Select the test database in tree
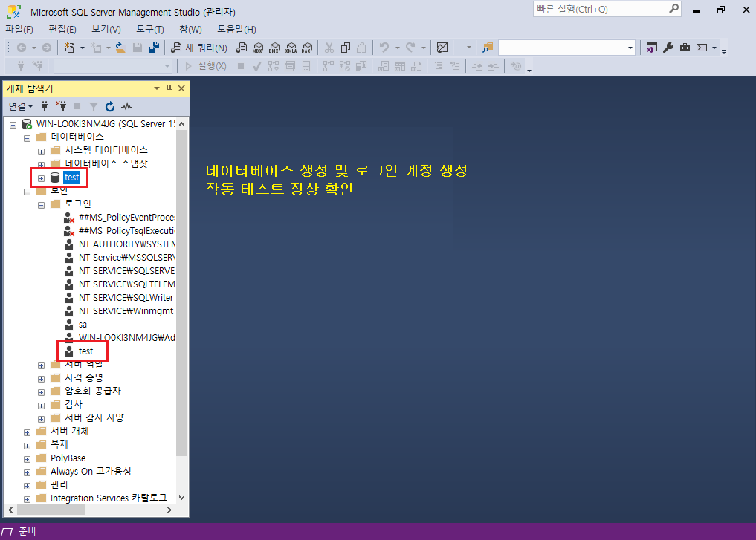Viewport: 756px width, 540px height. click(71, 178)
